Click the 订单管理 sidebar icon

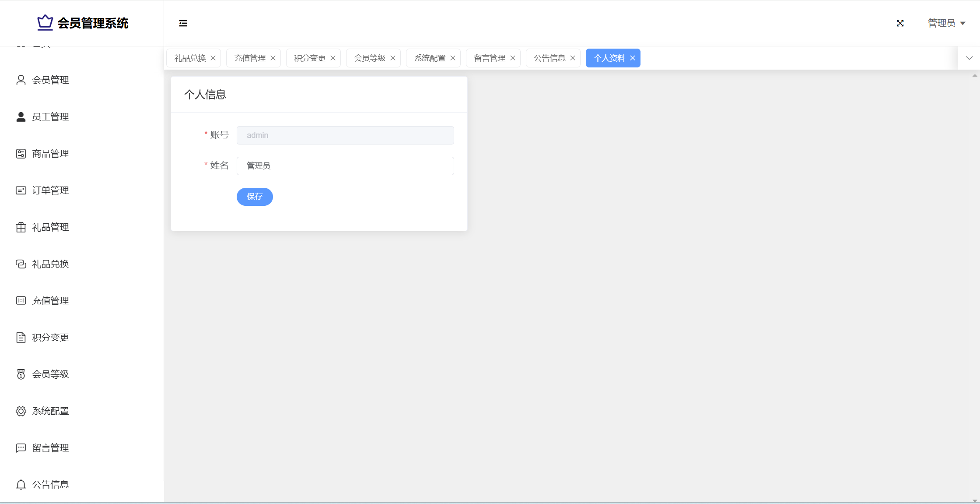pos(21,190)
